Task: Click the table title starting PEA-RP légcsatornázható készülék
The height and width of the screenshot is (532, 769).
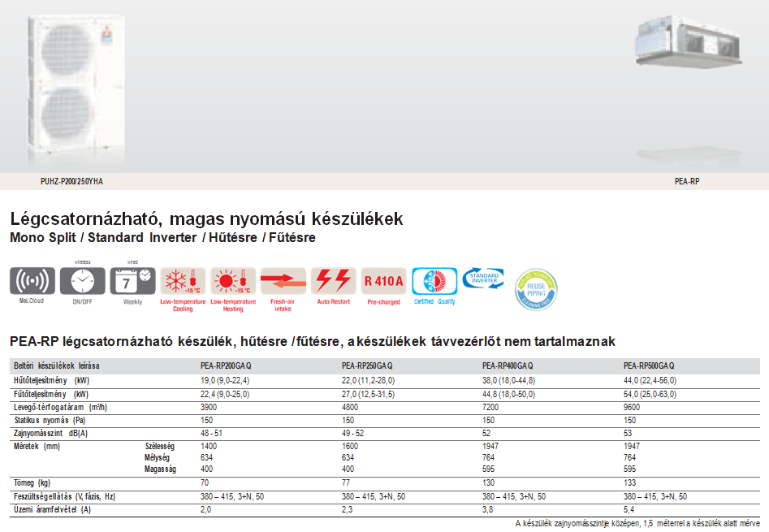Action: coord(312,341)
